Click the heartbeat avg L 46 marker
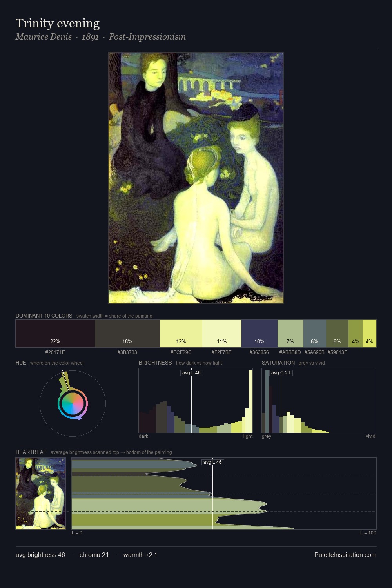This screenshot has height=588, width=392. (x=213, y=462)
